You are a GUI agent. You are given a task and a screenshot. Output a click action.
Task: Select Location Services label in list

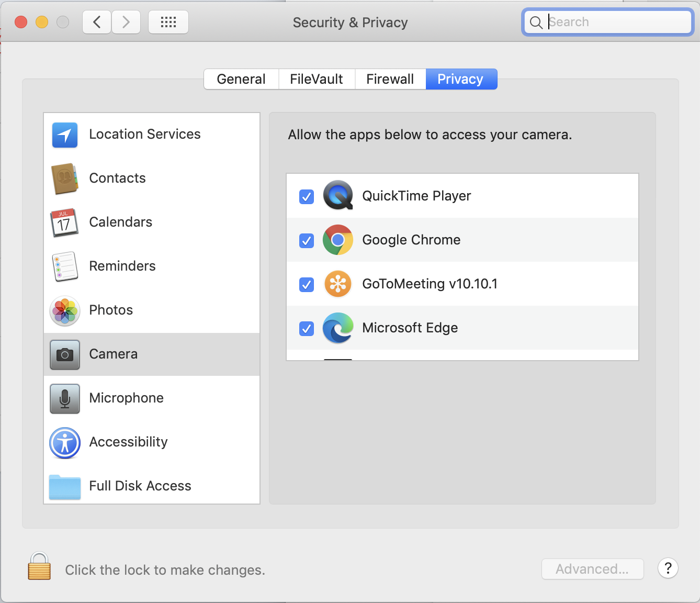pos(145,134)
